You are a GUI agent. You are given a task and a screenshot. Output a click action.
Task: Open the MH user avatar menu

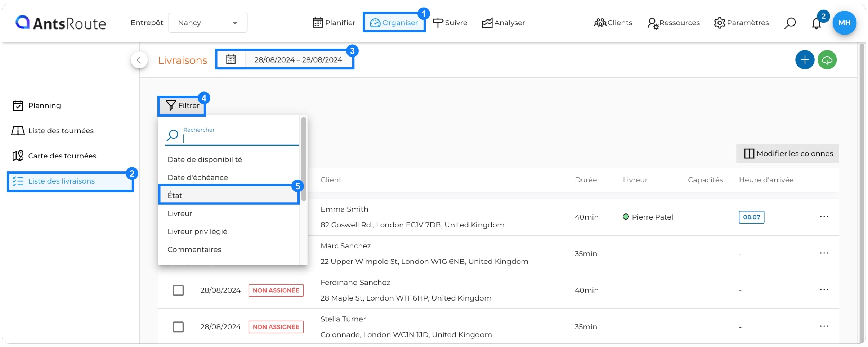tap(844, 23)
